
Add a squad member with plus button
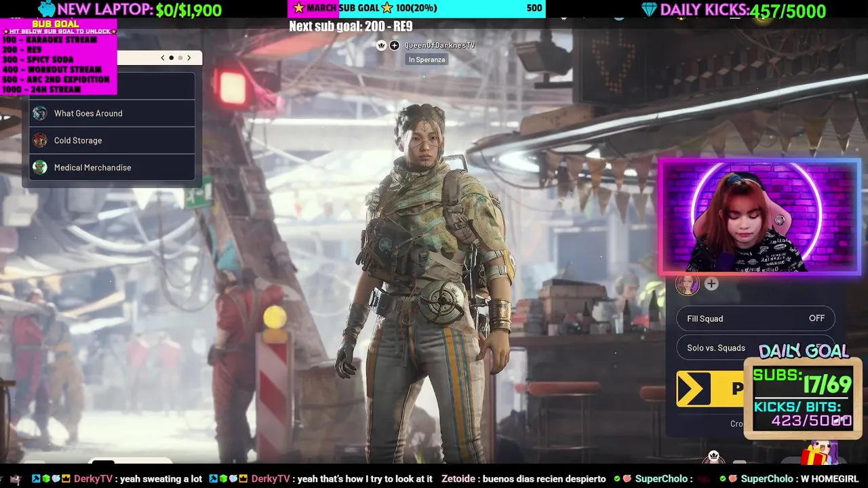(x=711, y=284)
